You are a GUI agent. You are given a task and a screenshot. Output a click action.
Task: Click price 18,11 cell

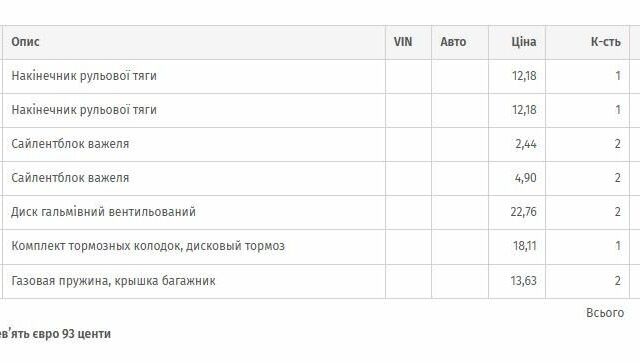point(517,247)
